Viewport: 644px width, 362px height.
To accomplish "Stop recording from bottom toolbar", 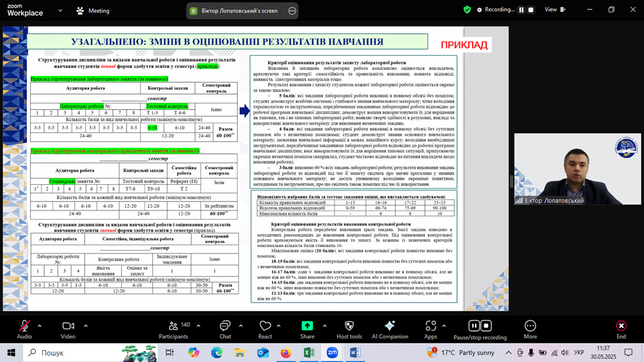I will (486, 326).
